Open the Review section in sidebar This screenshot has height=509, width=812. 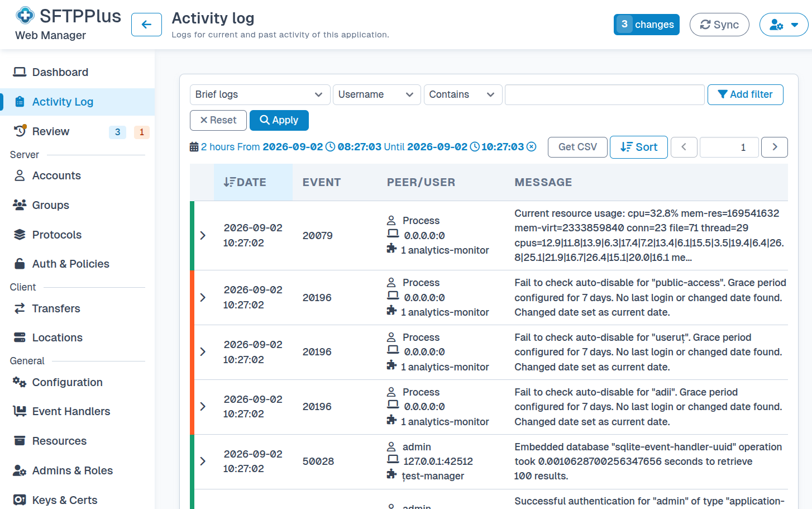pyautogui.click(x=51, y=131)
